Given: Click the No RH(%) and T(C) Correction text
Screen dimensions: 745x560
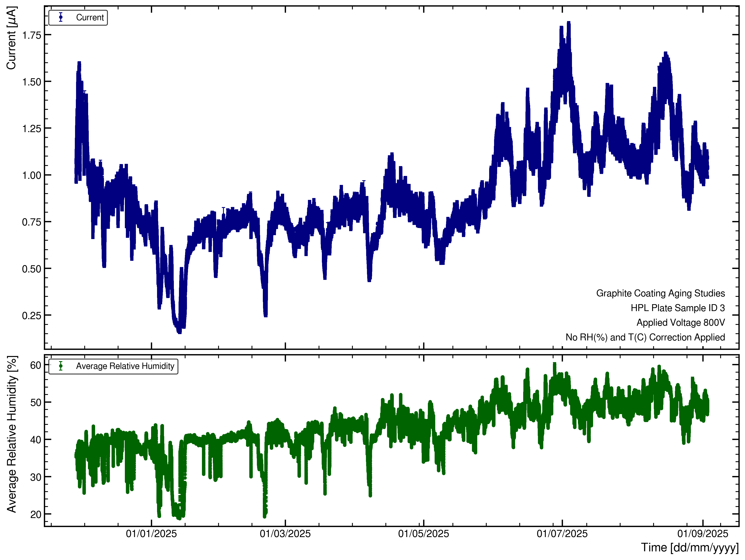Looking at the screenshot, I should [645, 337].
